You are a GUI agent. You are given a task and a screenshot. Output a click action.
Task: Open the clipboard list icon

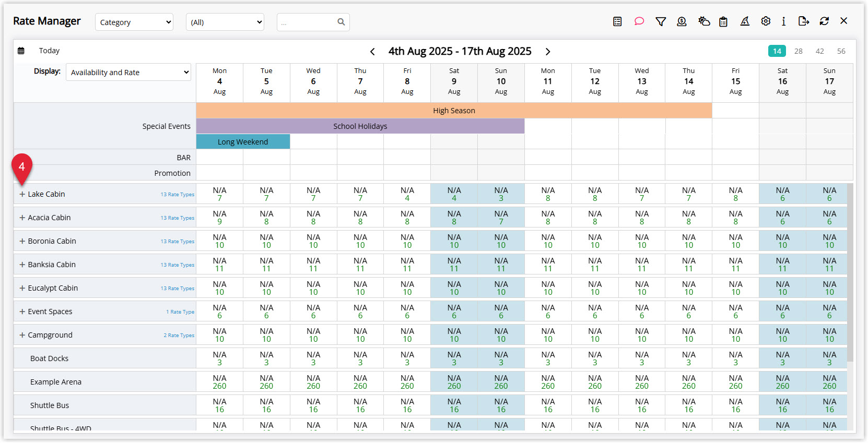coord(723,21)
